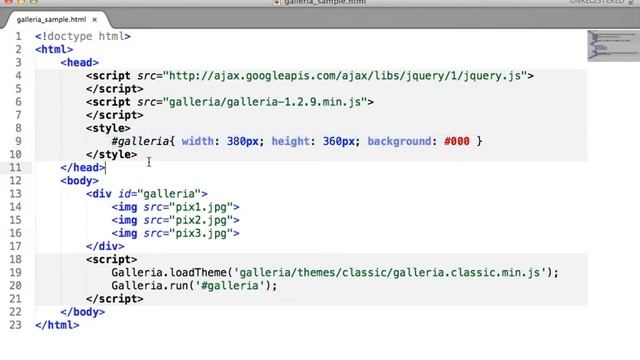The height and width of the screenshot is (360, 640).
Task: Click the Galleria.run call
Action: (x=194, y=285)
